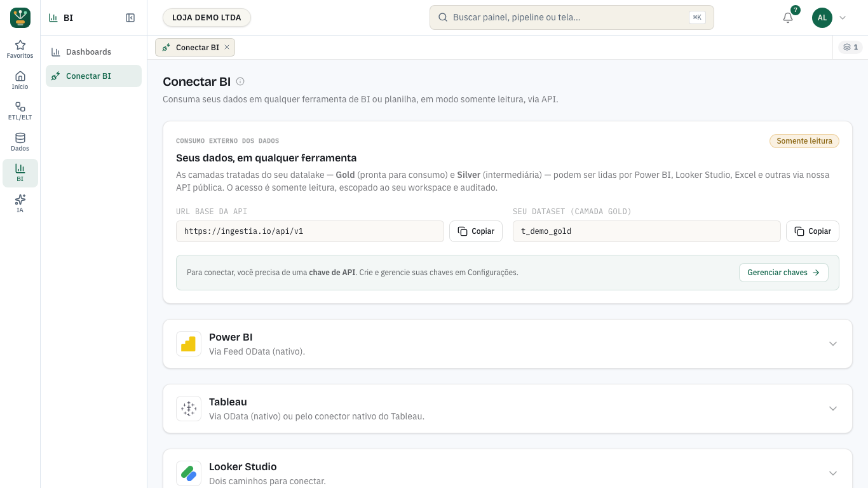Image resolution: width=868 pixels, height=488 pixels.
Task: Copy the API base URL
Action: point(476,231)
